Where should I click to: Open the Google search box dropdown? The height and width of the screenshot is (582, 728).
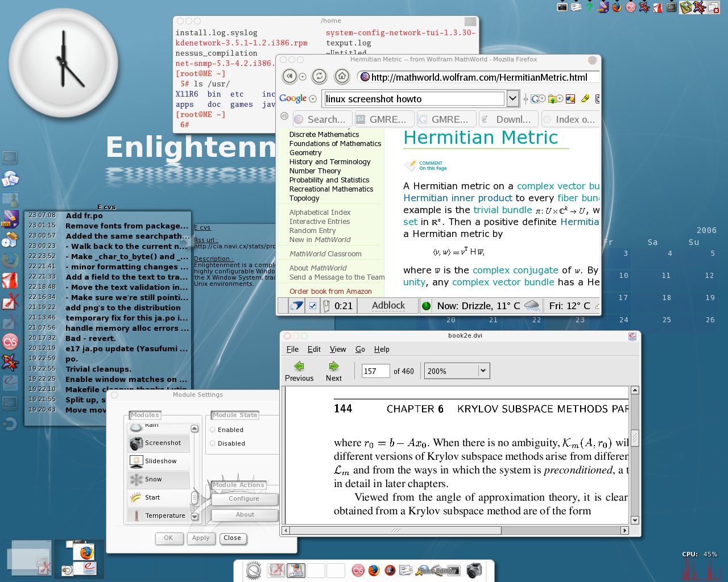coord(512,98)
